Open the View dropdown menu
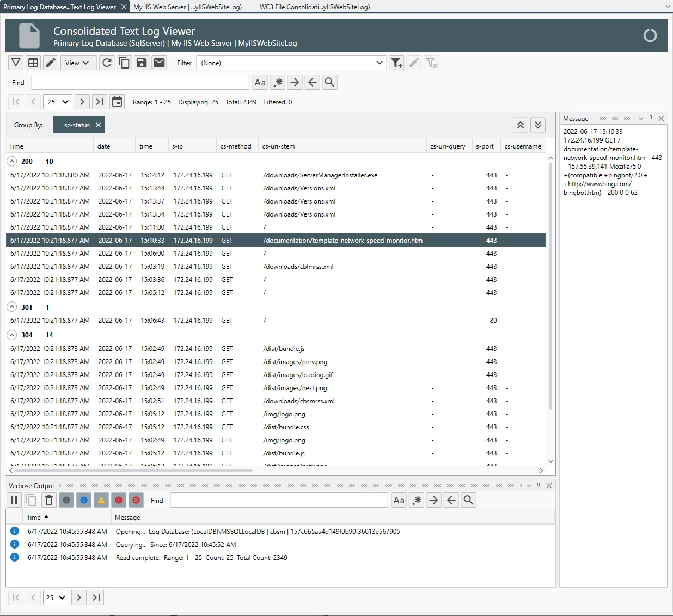This screenshot has height=616, width=673. point(78,63)
